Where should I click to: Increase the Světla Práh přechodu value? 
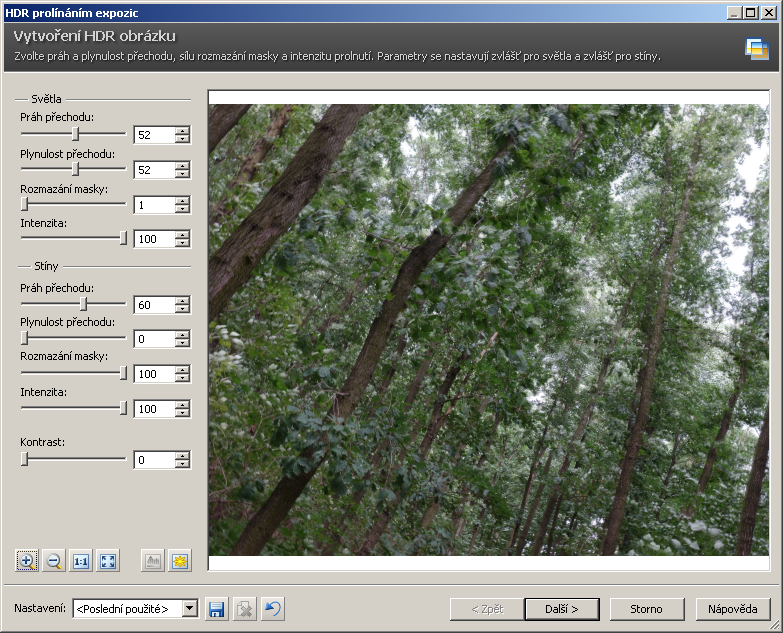click(x=182, y=131)
